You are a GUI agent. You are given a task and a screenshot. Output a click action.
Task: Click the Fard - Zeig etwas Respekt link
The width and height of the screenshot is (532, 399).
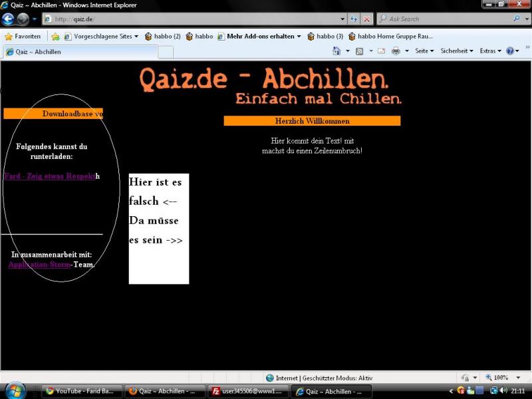click(x=49, y=176)
